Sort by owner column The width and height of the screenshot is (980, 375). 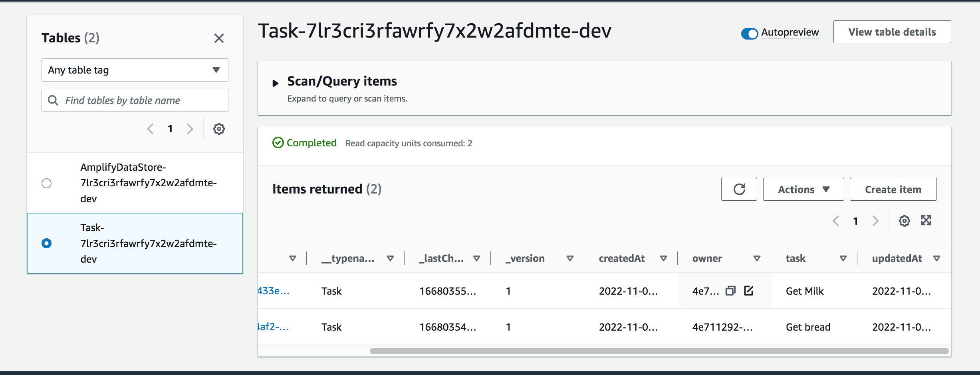(757, 259)
